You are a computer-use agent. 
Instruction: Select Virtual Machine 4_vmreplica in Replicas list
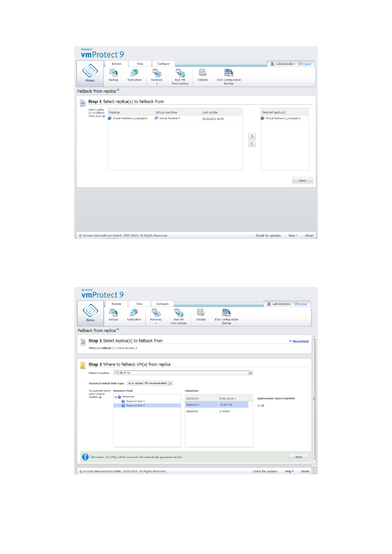point(130,118)
